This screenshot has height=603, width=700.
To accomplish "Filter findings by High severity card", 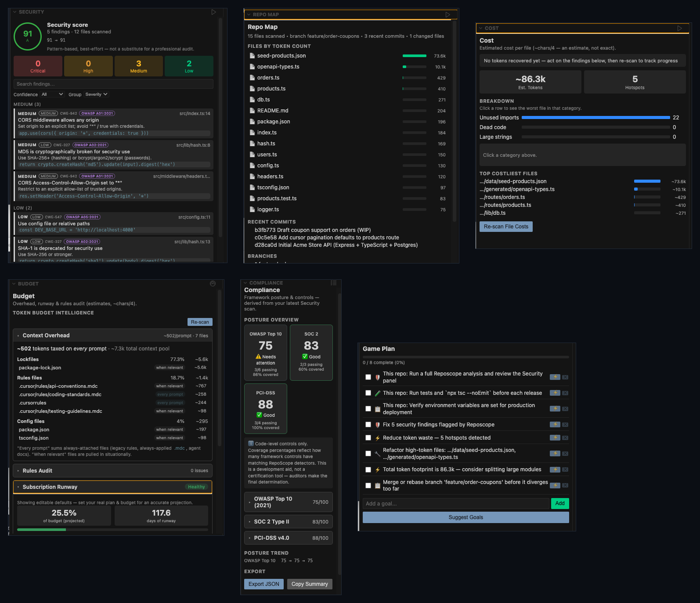I will (x=88, y=66).
